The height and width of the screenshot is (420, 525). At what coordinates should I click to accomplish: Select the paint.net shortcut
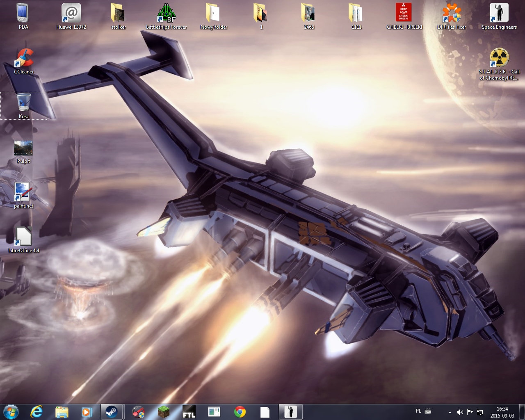(x=23, y=195)
